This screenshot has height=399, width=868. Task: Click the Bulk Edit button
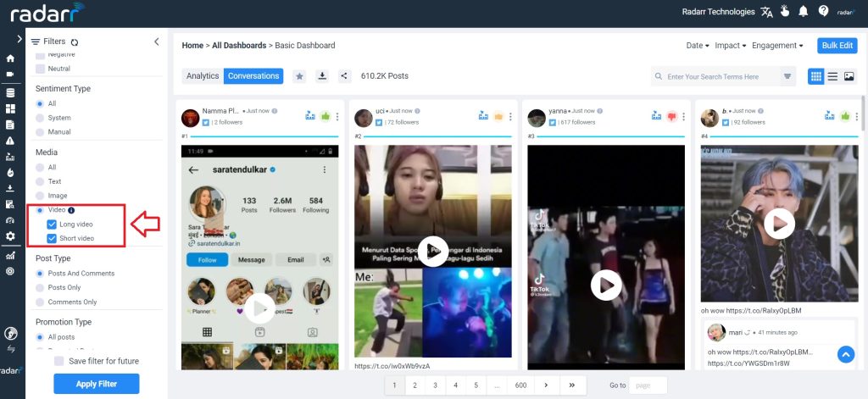(x=837, y=46)
